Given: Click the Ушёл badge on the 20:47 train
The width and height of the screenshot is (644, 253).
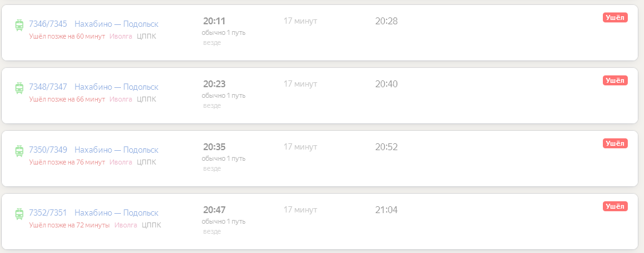Looking at the screenshot, I should (615, 206).
